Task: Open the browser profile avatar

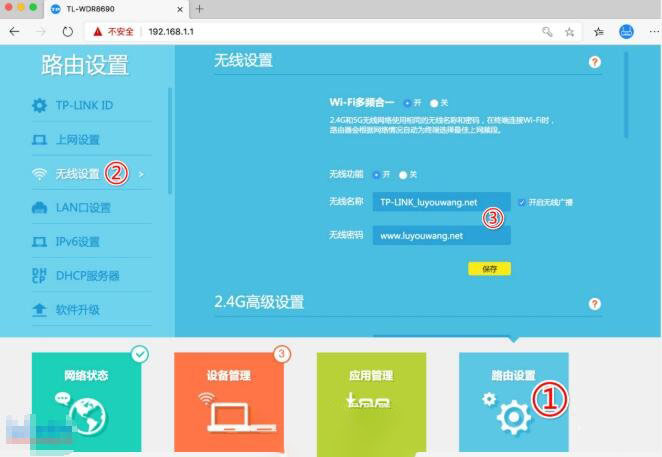Action: pyautogui.click(x=626, y=32)
